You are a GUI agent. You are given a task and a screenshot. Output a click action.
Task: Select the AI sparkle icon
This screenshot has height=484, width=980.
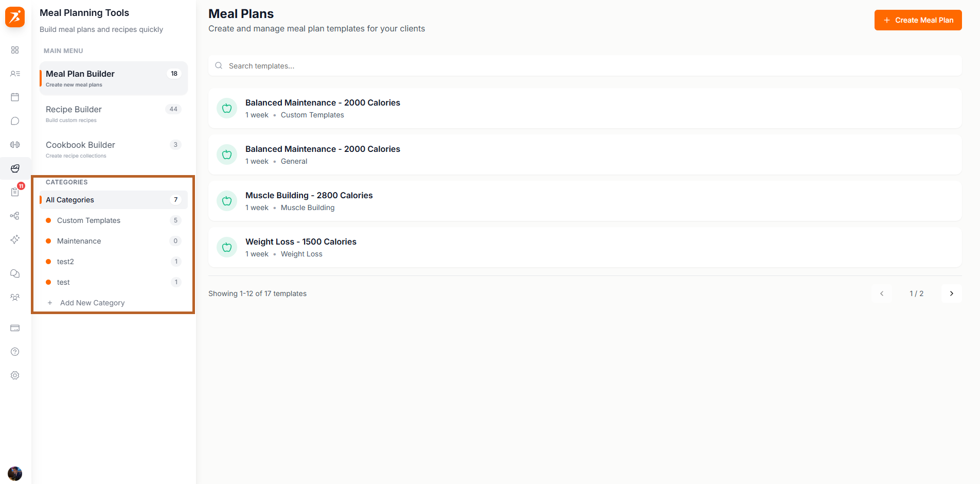pos(15,239)
